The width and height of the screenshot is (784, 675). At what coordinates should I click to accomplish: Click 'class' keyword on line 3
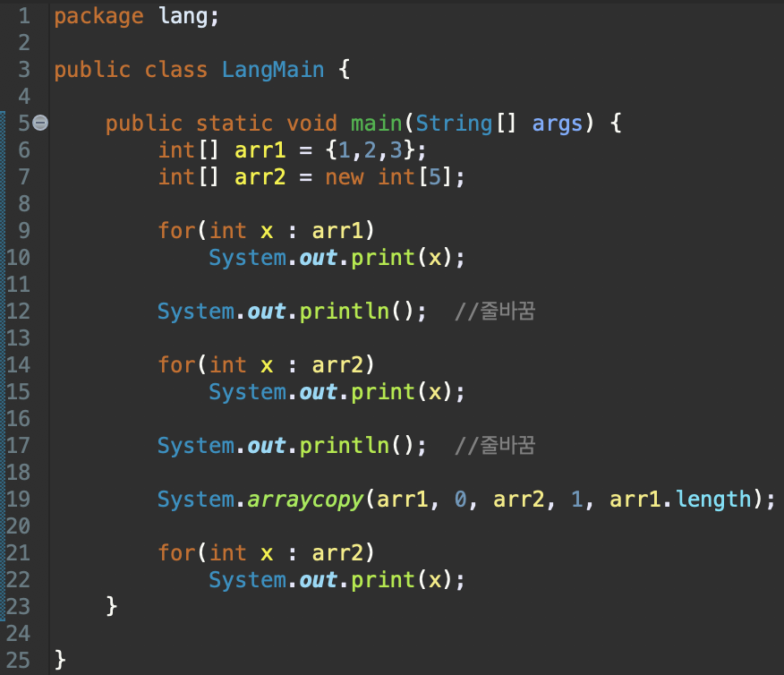[176, 70]
